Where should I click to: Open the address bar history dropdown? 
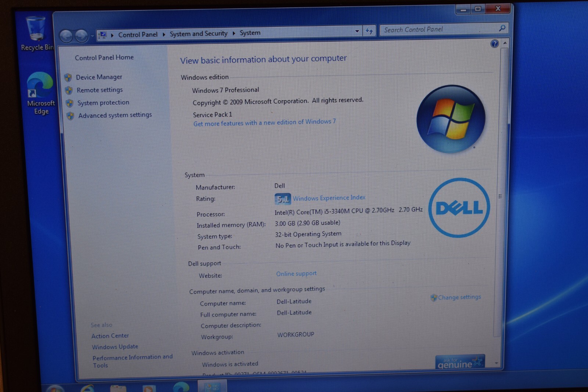(x=357, y=32)
